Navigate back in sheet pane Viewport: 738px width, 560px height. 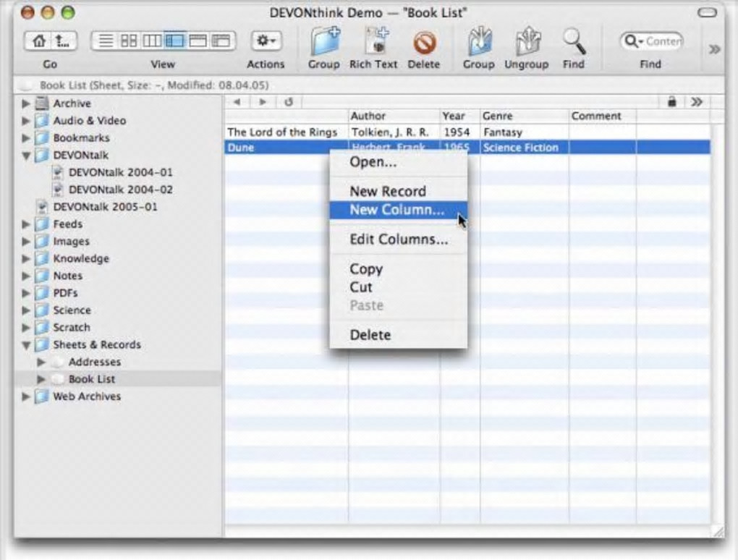237,101
